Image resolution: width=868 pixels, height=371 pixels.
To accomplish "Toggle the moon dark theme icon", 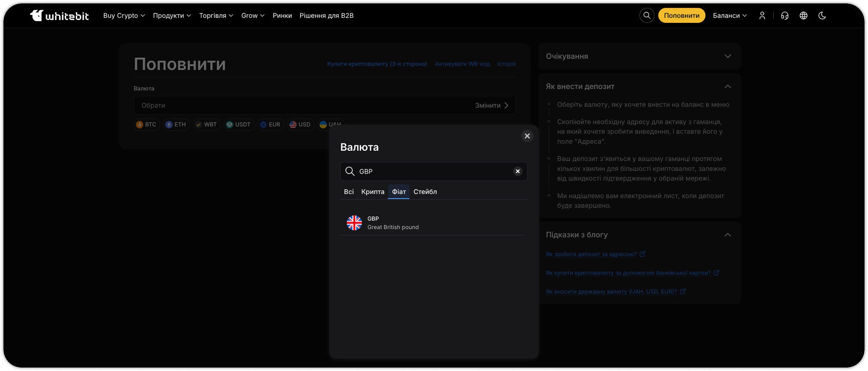I will click(822, 16).
